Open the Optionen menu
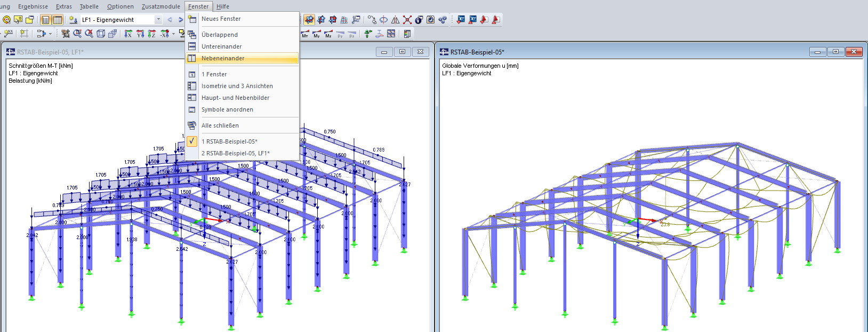This screenshot has height=332, width=868. tap(120, 6)
